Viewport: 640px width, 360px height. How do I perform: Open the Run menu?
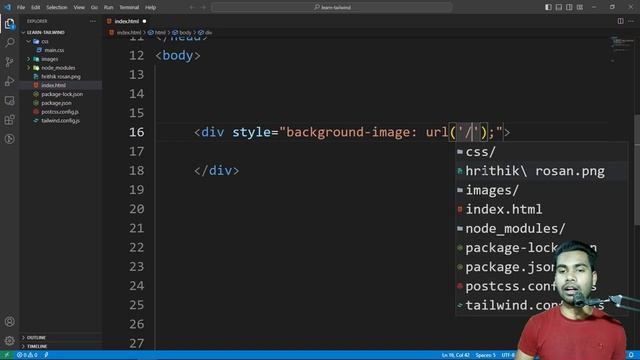point(108,7)
